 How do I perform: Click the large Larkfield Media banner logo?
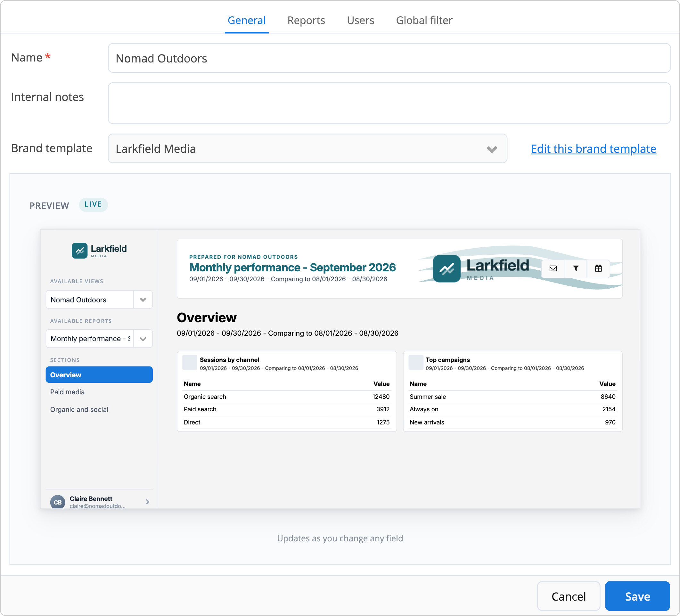[x=481, y=268]
